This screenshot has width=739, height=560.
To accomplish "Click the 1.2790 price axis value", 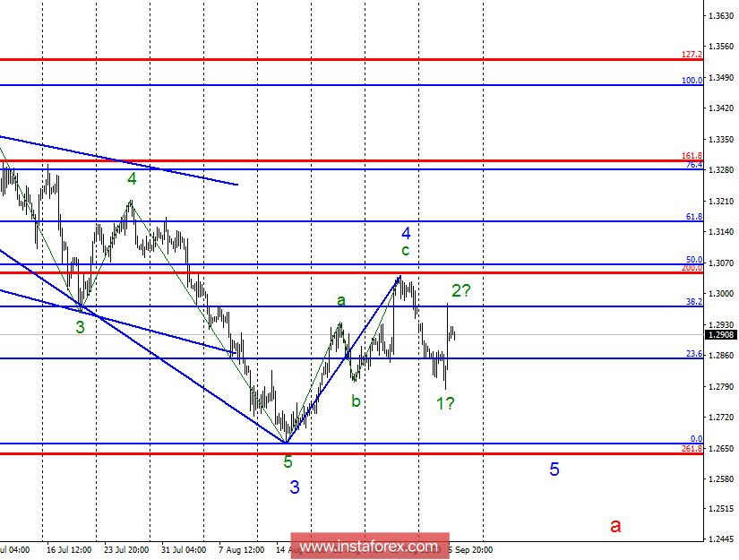I will coord(721,386).
